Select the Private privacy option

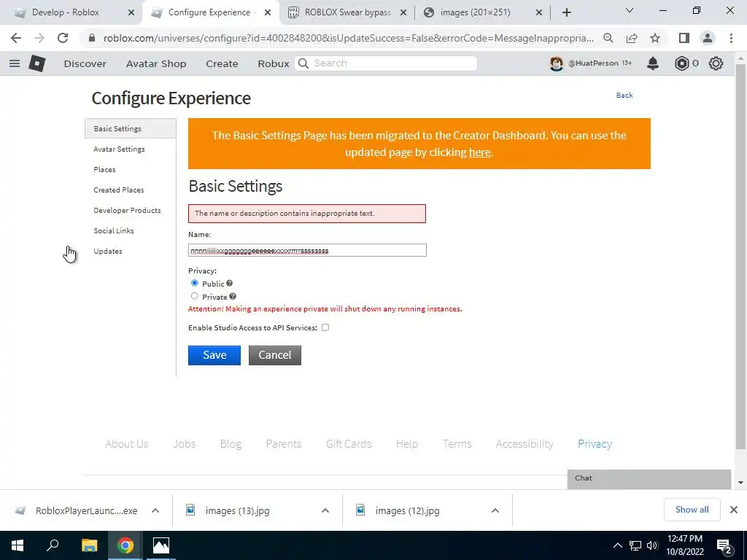(x=194, y=296)
